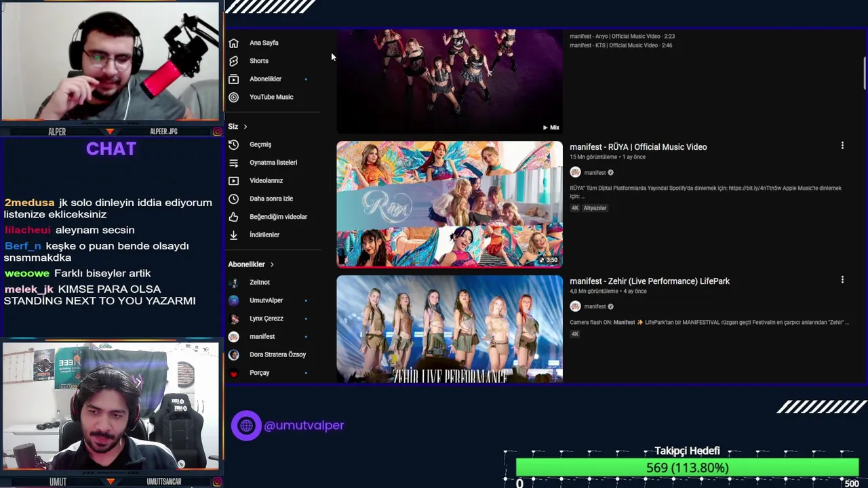868x488 pixels.
Task: Open UmutvAlper channel avatar
Action: click(233, 300)
